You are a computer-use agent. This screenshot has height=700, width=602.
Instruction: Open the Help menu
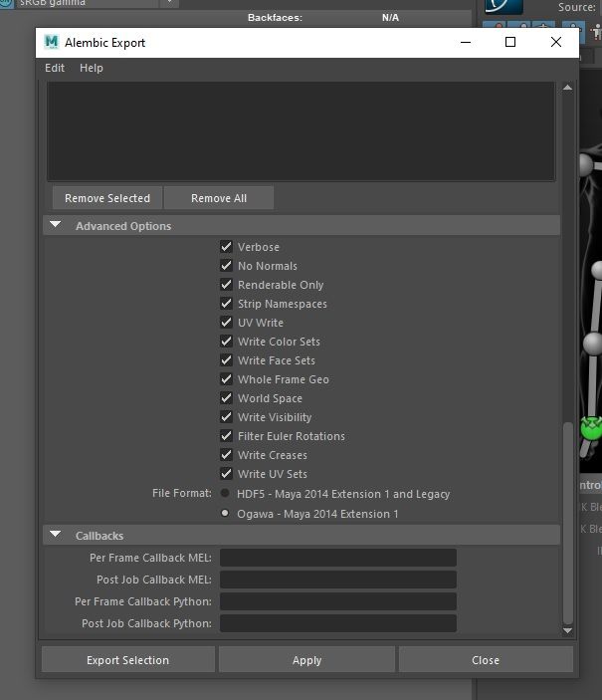click(x=91, y=68)
